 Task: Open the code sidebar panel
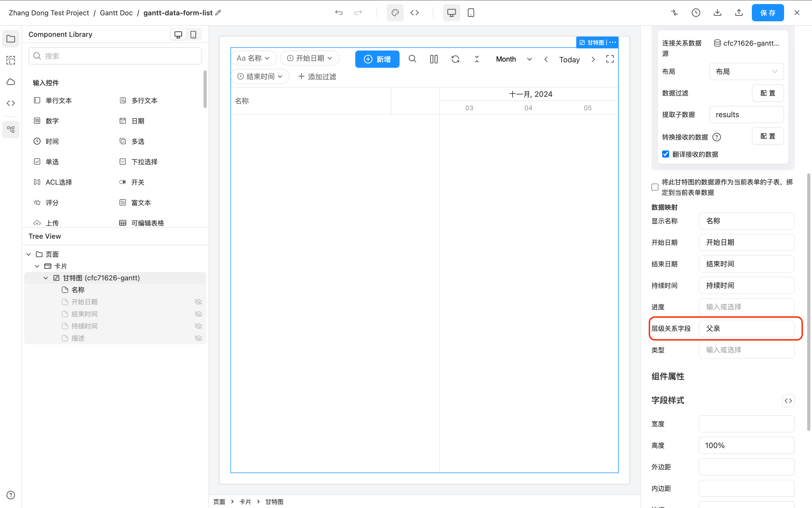pos(11,103)
